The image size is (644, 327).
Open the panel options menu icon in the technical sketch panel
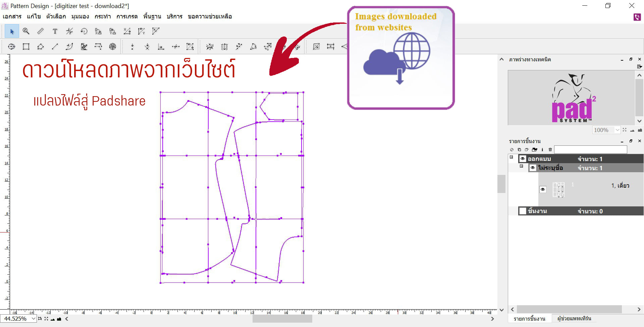pos(639,67)
